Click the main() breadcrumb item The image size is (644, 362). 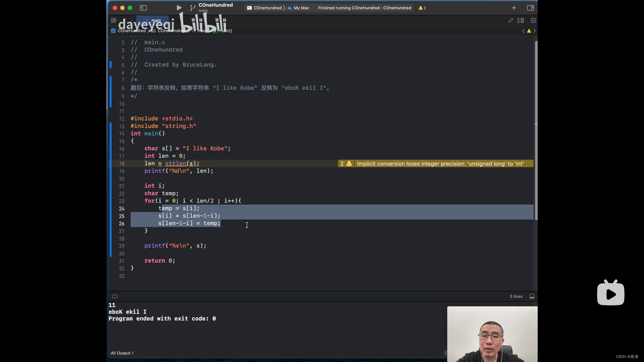pos(225,31)
